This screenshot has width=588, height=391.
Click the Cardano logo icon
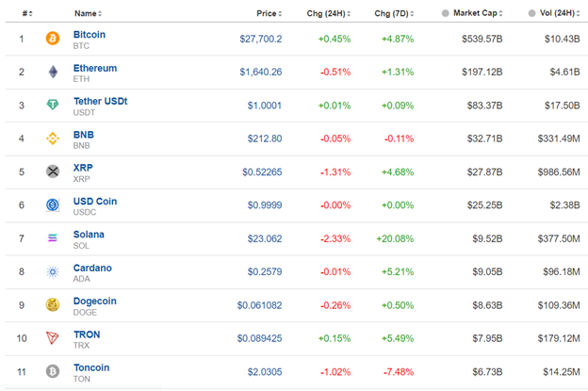point(53,271)
